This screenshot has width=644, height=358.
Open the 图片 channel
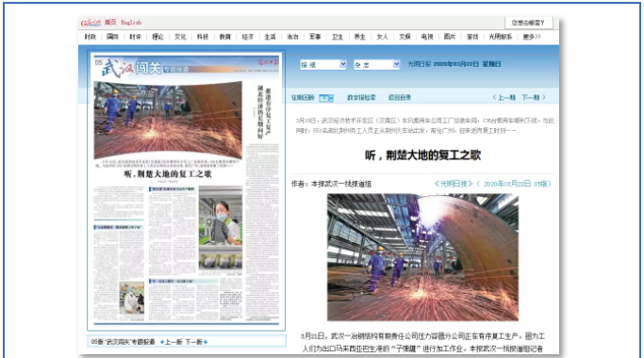point(450,37)
